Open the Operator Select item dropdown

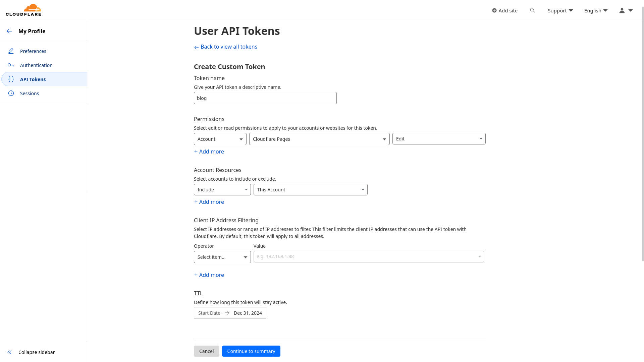coord(222,257)
